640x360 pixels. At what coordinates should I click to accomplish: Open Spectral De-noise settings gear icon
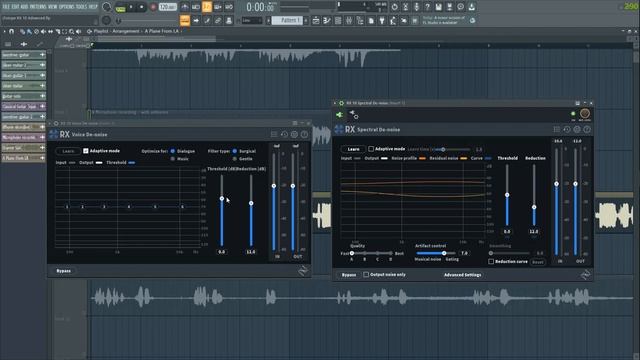(577, 129)
